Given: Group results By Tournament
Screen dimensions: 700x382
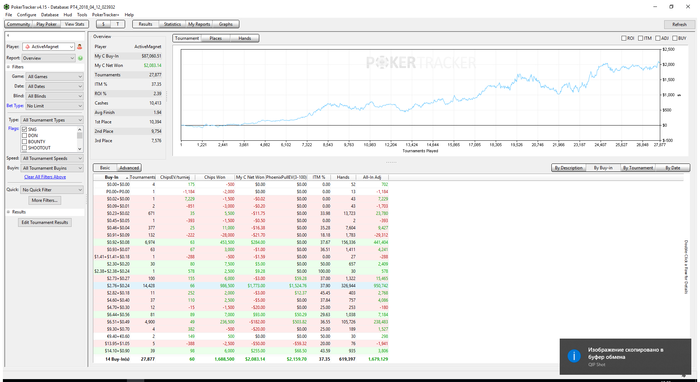Looking at the screenshot, I should [638, 168].
